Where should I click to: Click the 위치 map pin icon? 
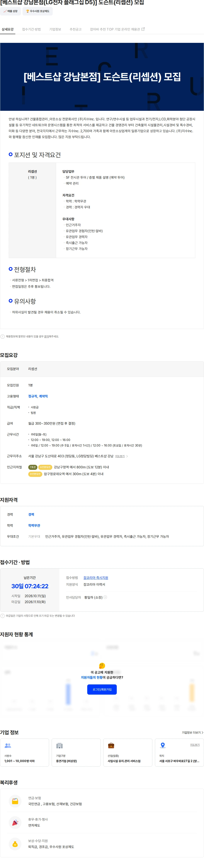163,745
